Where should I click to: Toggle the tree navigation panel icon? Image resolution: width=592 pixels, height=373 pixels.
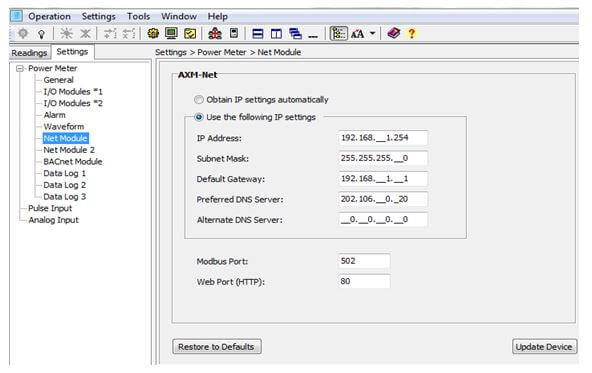(339, 34)
